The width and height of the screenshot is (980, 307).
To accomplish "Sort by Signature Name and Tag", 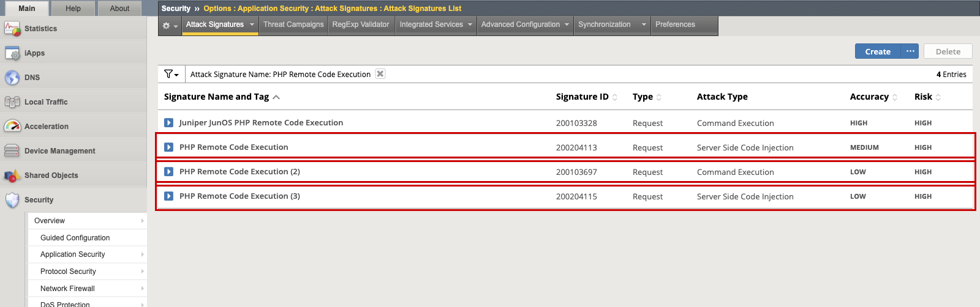I will point(222,97).
